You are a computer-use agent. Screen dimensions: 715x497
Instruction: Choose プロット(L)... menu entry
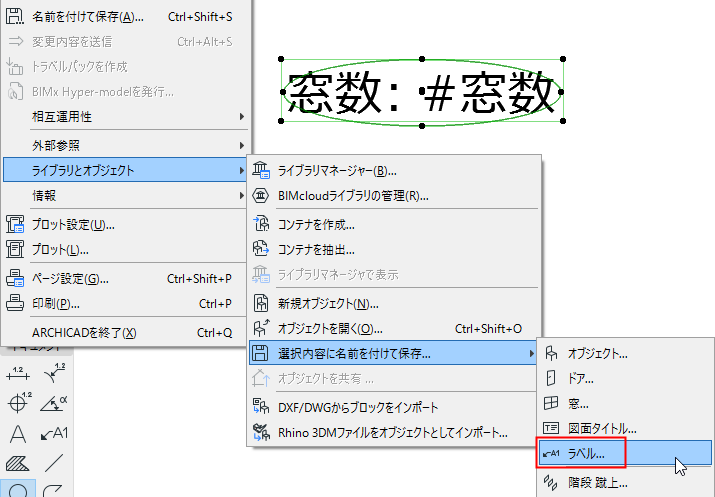point(124,250)
